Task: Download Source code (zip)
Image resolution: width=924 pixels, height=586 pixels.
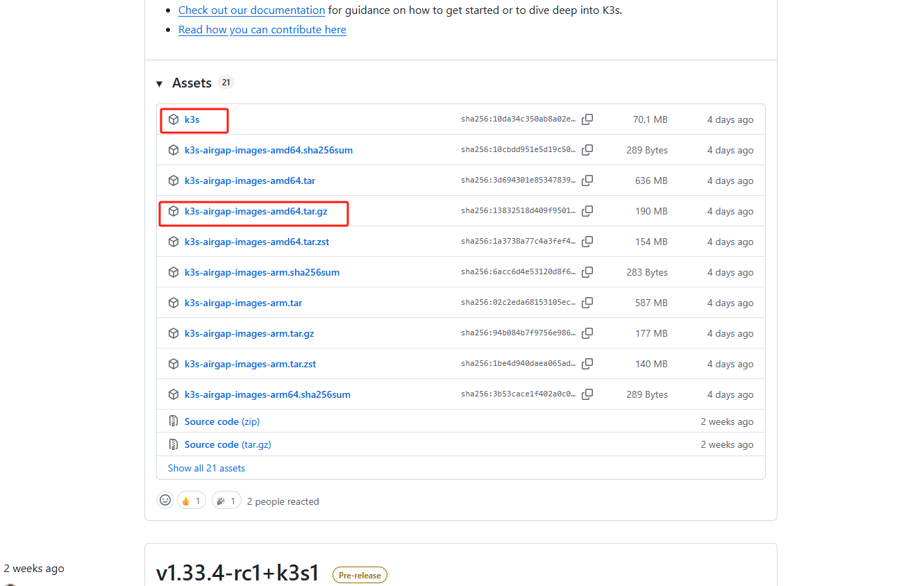Action: [x=221, y=421]
